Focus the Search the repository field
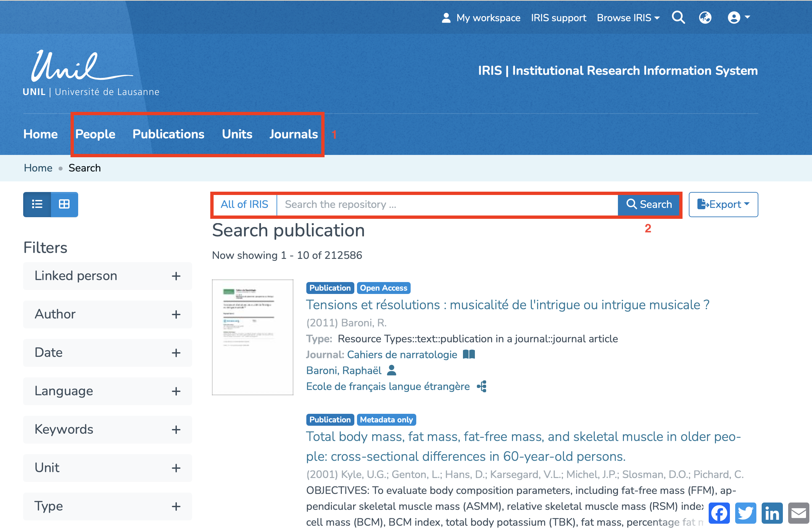This screenshot has width=812, height=529. [x=447, y=204]
